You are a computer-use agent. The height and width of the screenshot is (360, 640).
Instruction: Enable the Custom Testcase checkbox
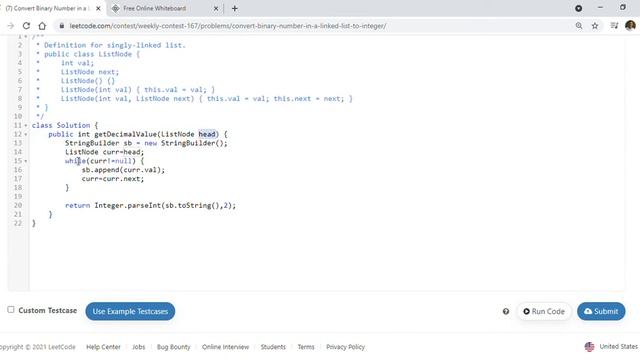click(x=11, y=310)
